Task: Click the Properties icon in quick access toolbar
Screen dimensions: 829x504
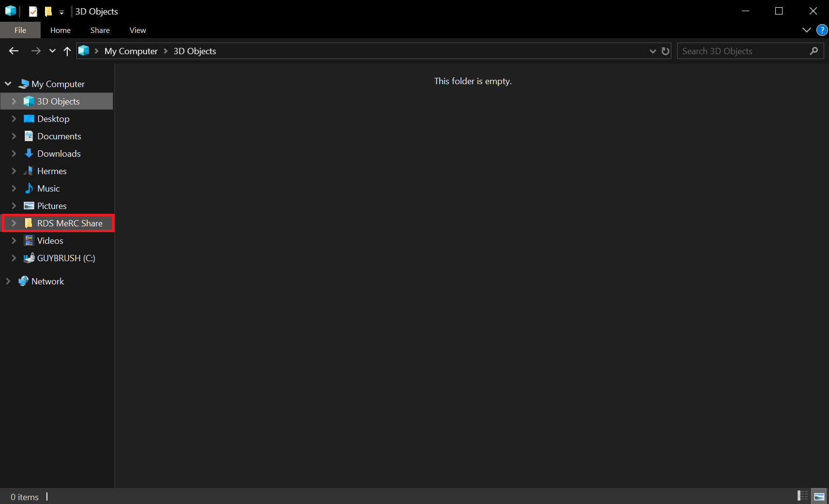Action: (33, 11)
